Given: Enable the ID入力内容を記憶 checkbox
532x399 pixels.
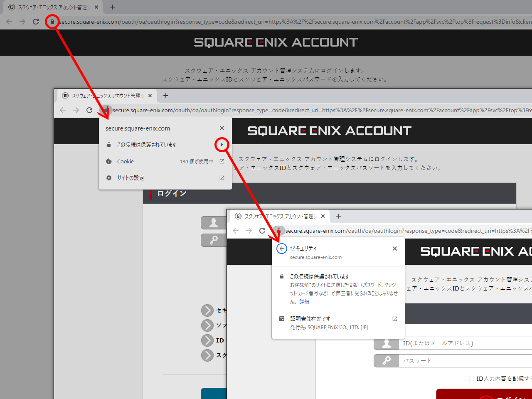Looking at the screenshot, I should point(471,378).
